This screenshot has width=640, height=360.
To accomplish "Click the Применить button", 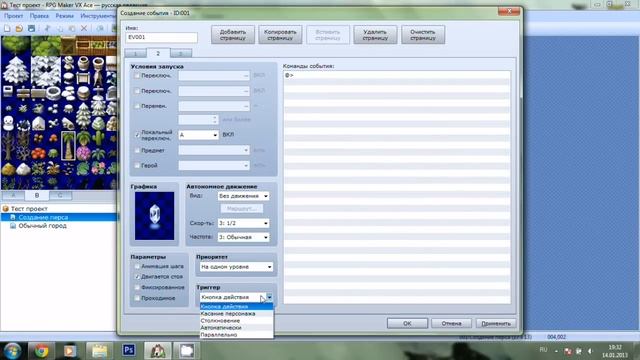I will point(496,323).
